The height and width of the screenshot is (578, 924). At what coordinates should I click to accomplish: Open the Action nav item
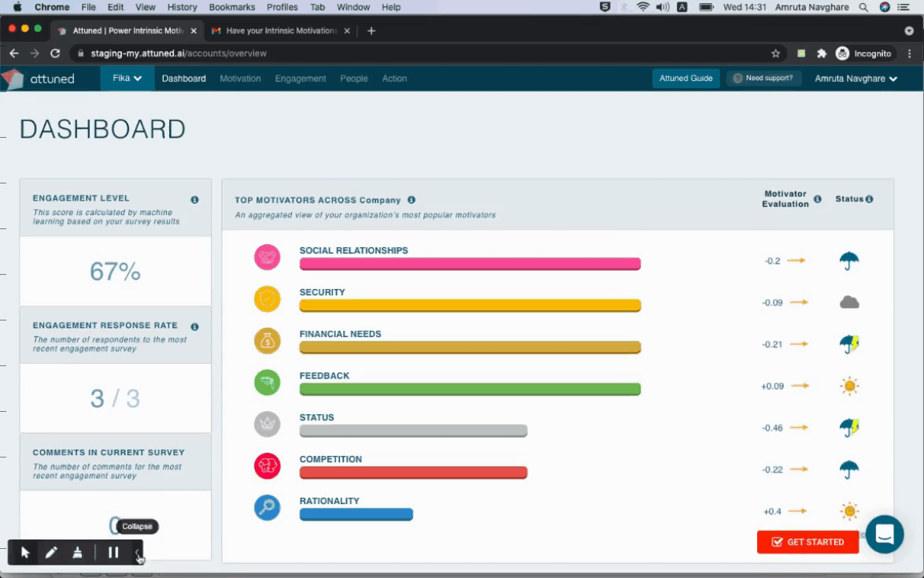click(x=394, y=79)
